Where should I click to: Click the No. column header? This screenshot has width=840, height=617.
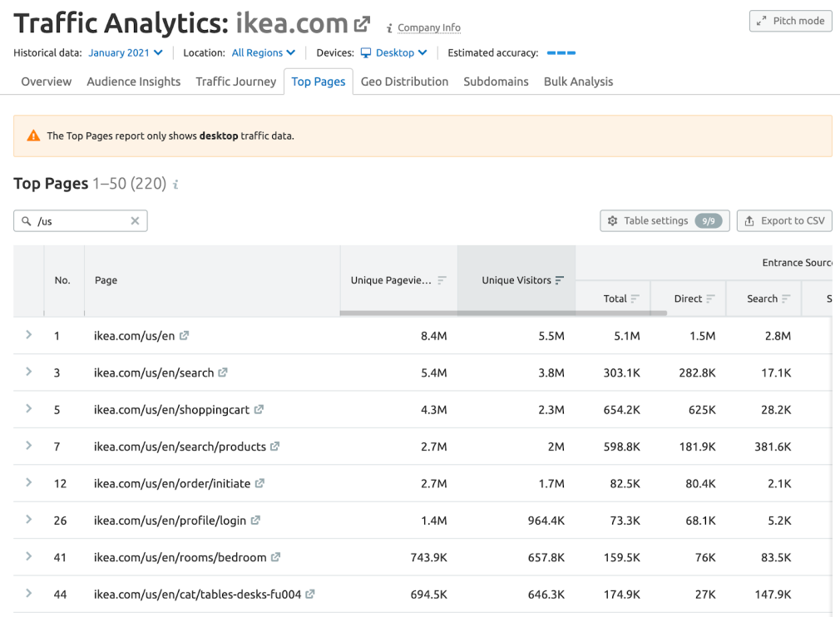pos(62,280)
